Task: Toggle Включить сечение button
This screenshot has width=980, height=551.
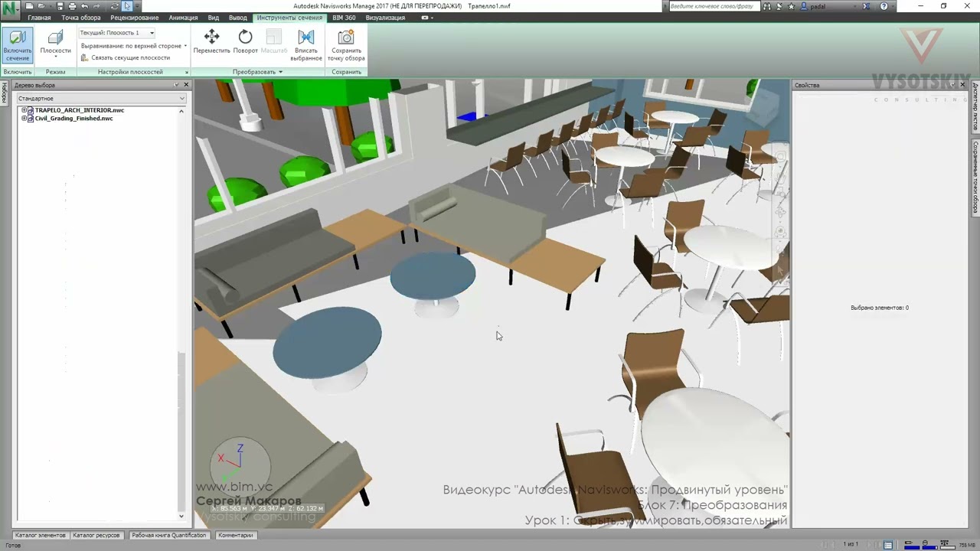Action: pos(18,46)
